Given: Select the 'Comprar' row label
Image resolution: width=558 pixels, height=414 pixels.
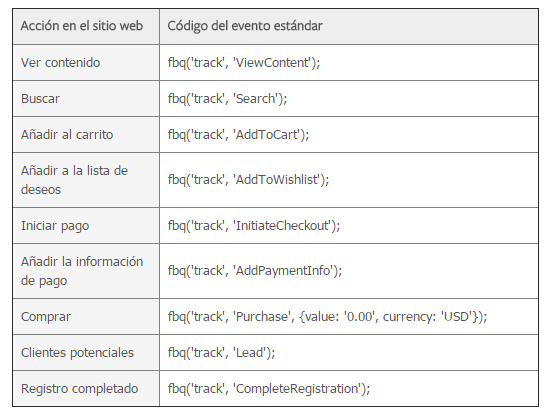Looking at the screenshot, I should (x=46, y=316).
